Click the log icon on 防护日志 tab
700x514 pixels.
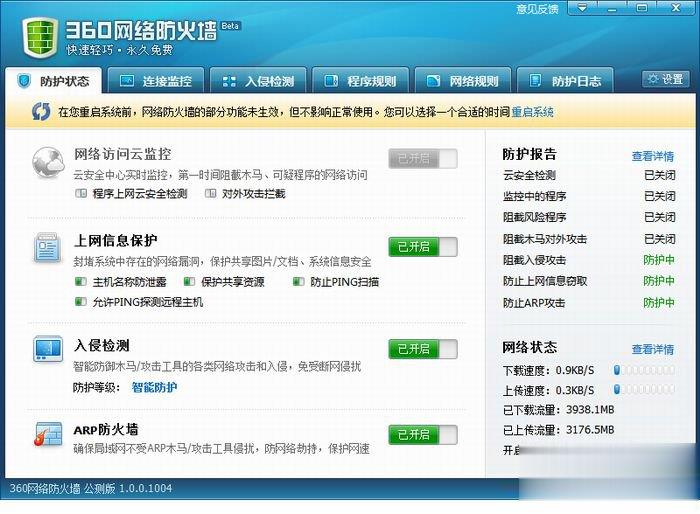pyautogui.click(x=535, y=81)
